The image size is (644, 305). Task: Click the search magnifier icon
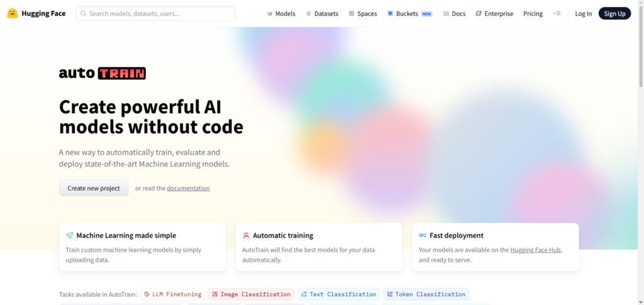coord(84,14)
